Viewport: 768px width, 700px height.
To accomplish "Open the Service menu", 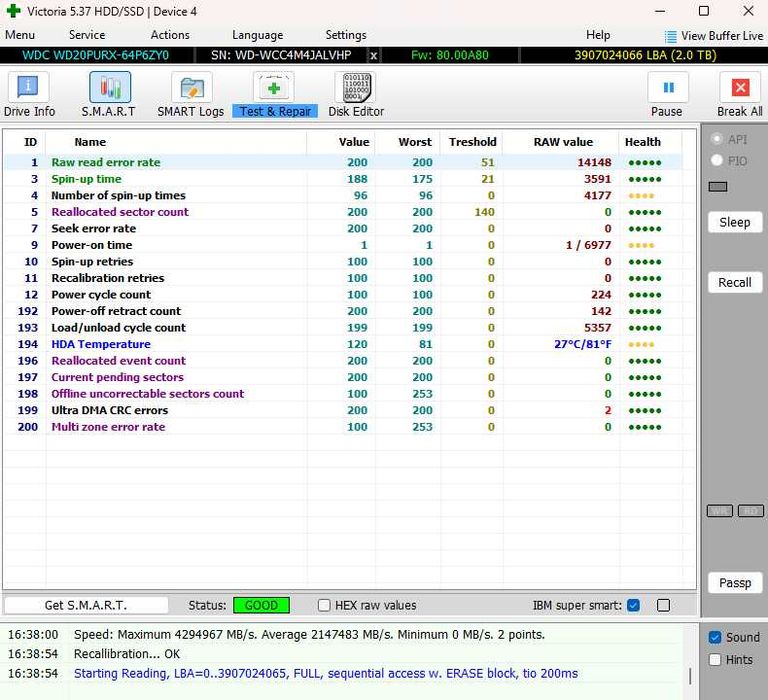I will (x=87, y=35).
